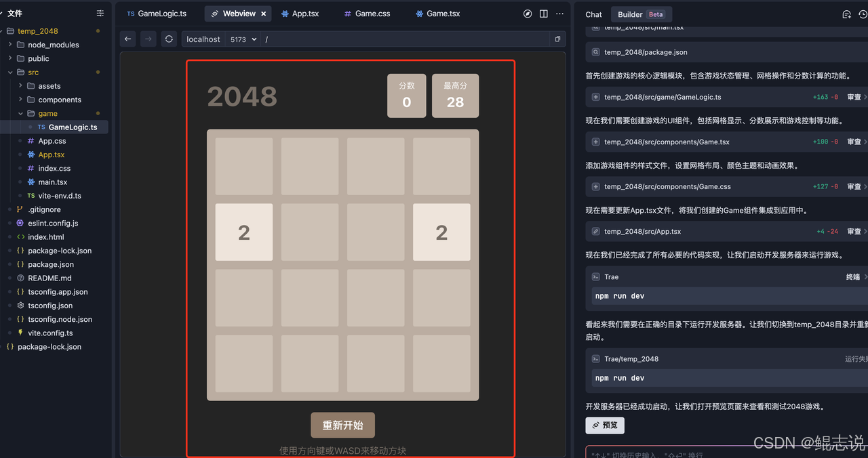Click plus icon beside Game.tsx change
The image size is (868, 458).
point(595,142)
